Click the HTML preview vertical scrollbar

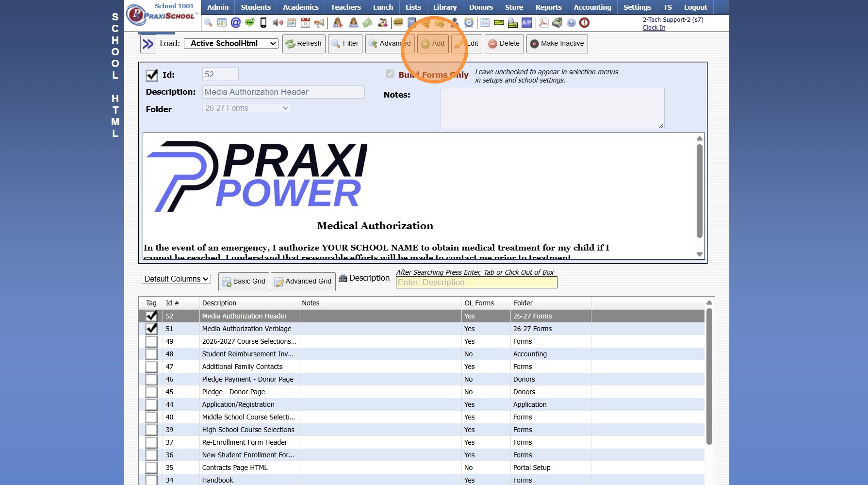click(x=699, y=192)
